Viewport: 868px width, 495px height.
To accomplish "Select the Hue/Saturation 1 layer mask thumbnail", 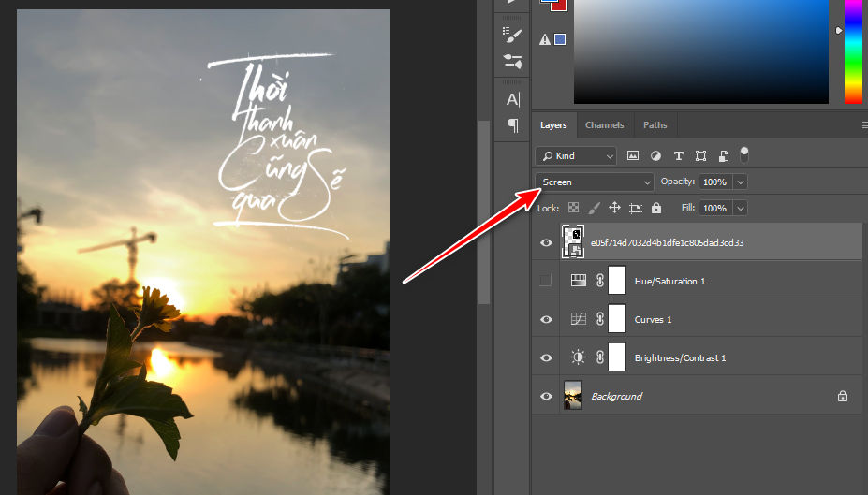I will (x=617, y=280).
